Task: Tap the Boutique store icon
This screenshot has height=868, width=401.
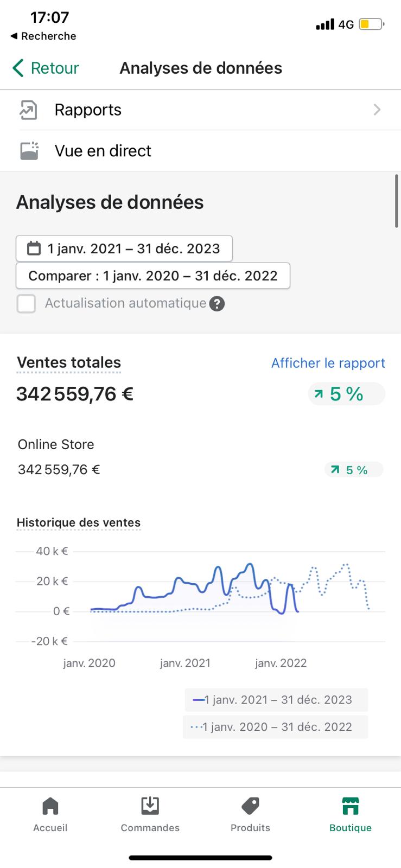Action: 351,806
